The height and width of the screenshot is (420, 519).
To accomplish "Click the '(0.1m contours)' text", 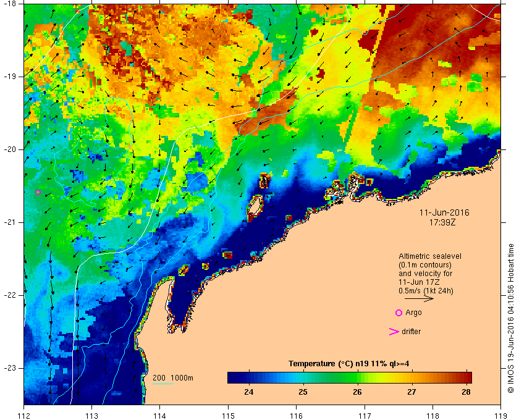I will pyautogui.click(x=425, y=265).
